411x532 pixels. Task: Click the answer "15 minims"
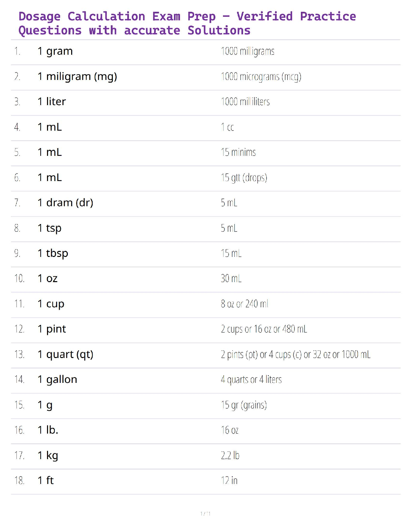(x=238, y=152)
